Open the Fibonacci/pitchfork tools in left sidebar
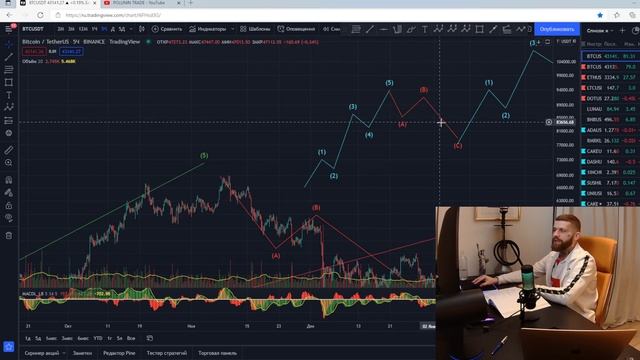This screenshot has width=640, height=360. pyautogui.click(x=9, y=70)
